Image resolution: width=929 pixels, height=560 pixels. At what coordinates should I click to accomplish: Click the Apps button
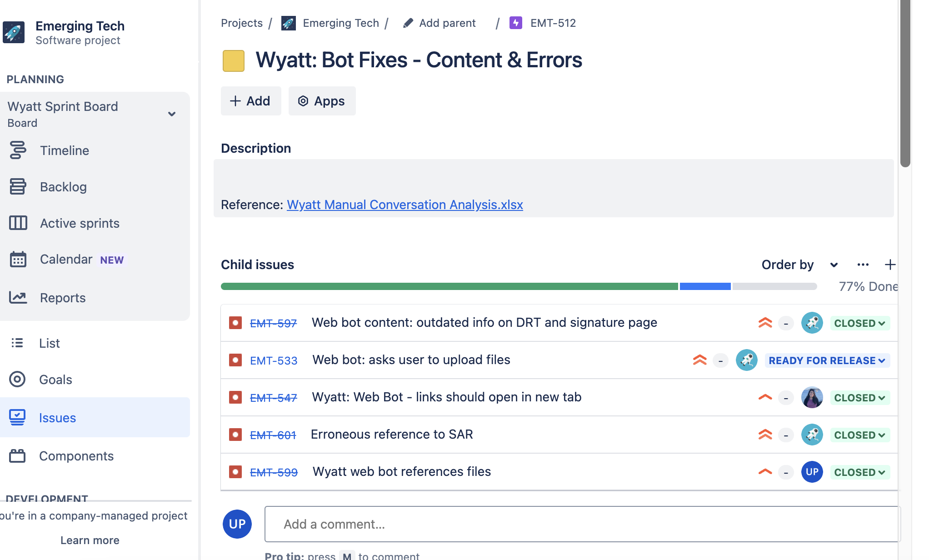click(322, 101)
